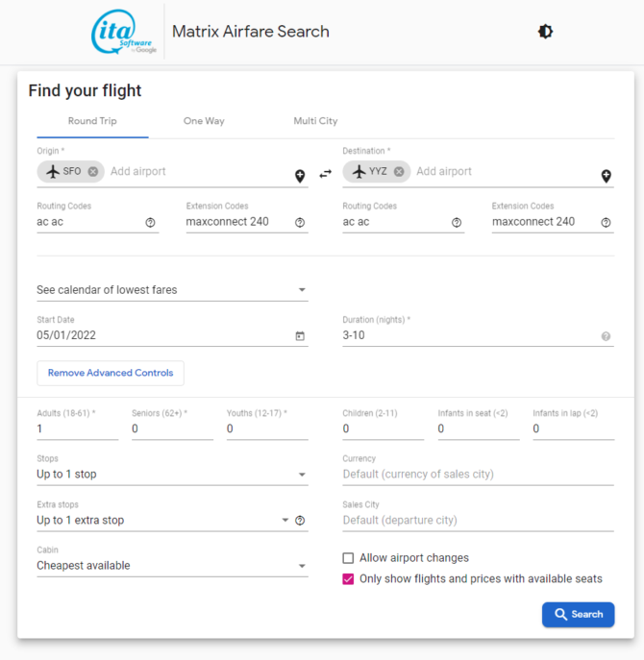Viewport: 644px width, 660px height.
Task: Click Remove Advanced Controls button
Action: pos(111,373)
